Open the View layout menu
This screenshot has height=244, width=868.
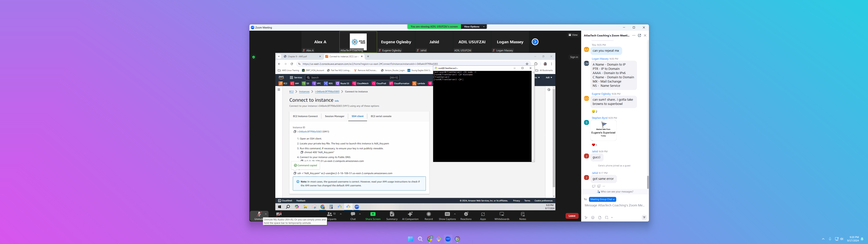pyautogui.click(x=573, y=35)
